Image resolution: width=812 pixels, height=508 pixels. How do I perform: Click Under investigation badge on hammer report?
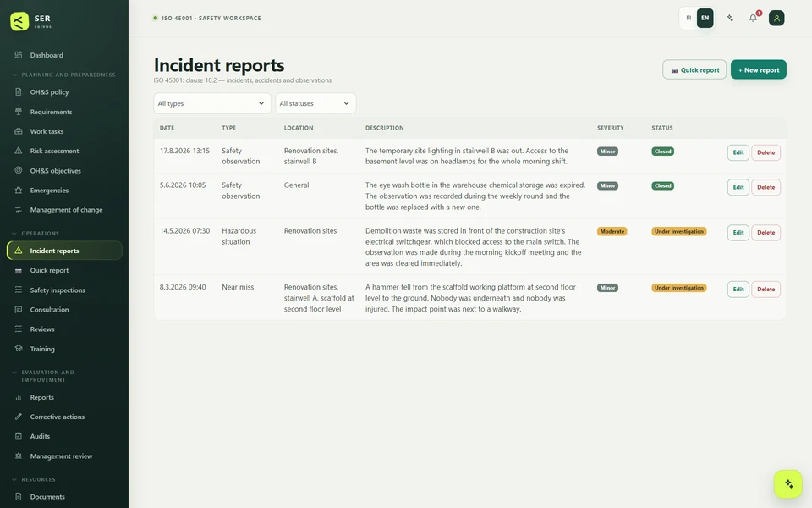(x=679, y=288)
